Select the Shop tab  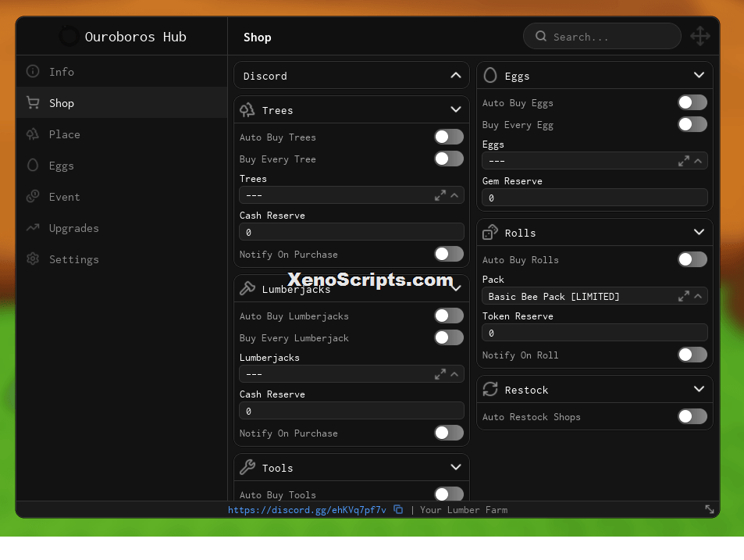pos(122,102)
